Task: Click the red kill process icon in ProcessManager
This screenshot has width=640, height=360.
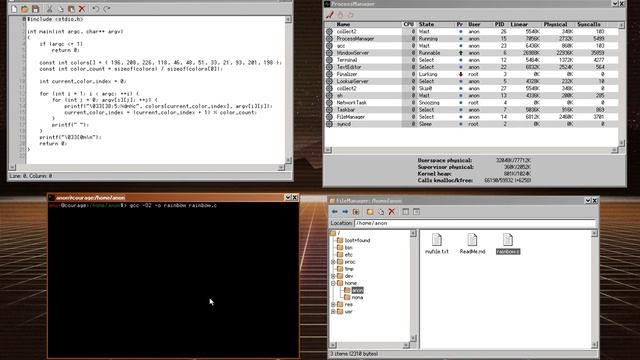Action: click(x=330, y=15)
